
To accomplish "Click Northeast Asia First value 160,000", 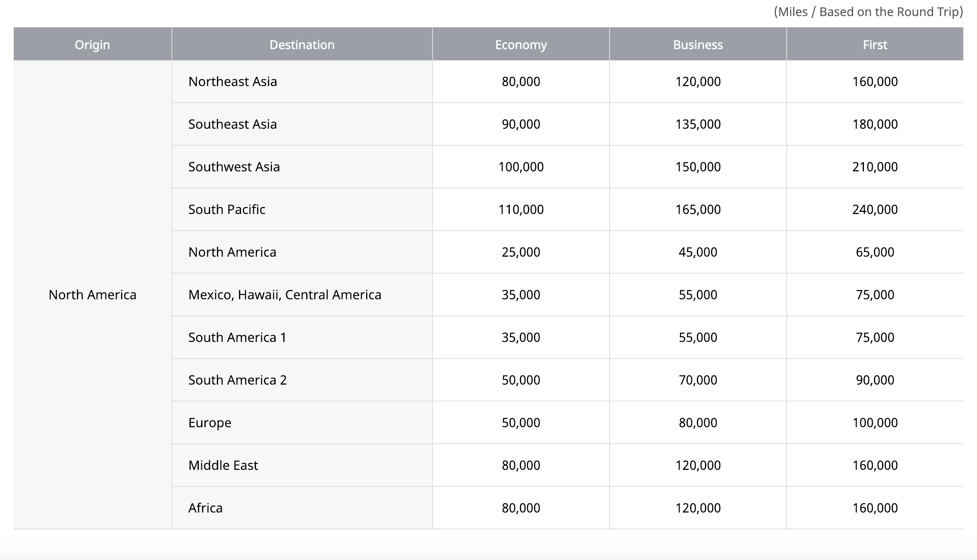I will [x=875, y=81].
